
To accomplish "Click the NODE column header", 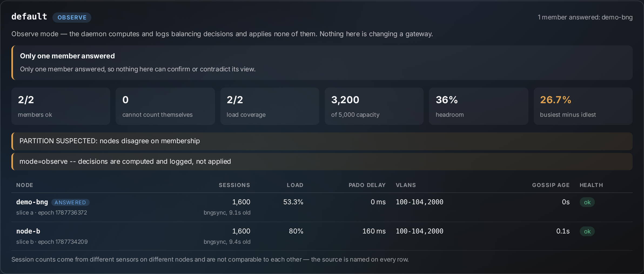I will [x=25, y=185].
